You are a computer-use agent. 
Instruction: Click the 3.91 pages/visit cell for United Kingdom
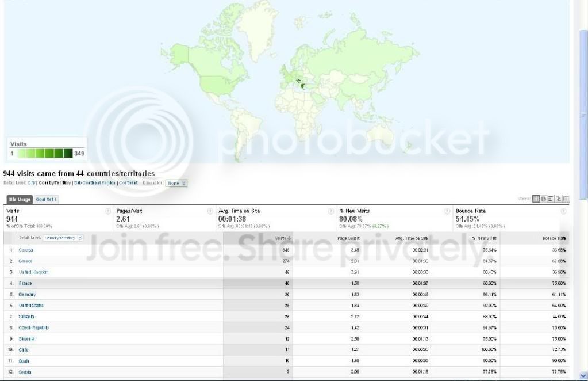click(355, 272)
